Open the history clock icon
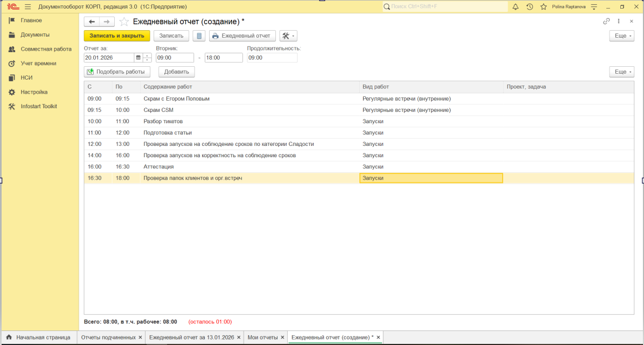644x345 pixels. coord(529,6)
